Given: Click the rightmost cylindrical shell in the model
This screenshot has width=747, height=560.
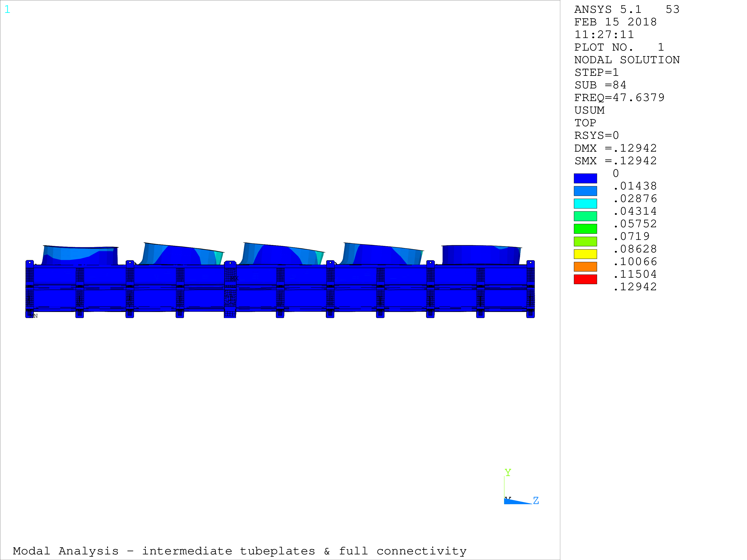Looking at the screenshot, I should [x=482, y=255].
